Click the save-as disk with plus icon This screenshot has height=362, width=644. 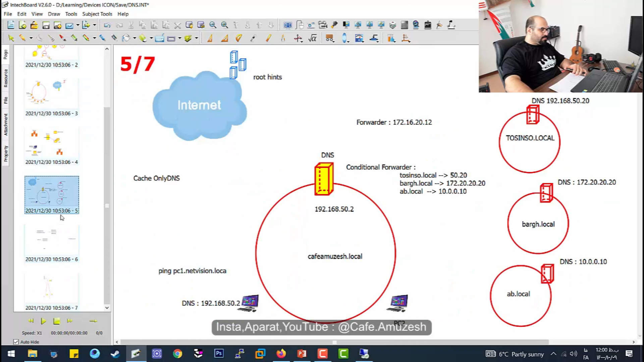tap(57, 25)
